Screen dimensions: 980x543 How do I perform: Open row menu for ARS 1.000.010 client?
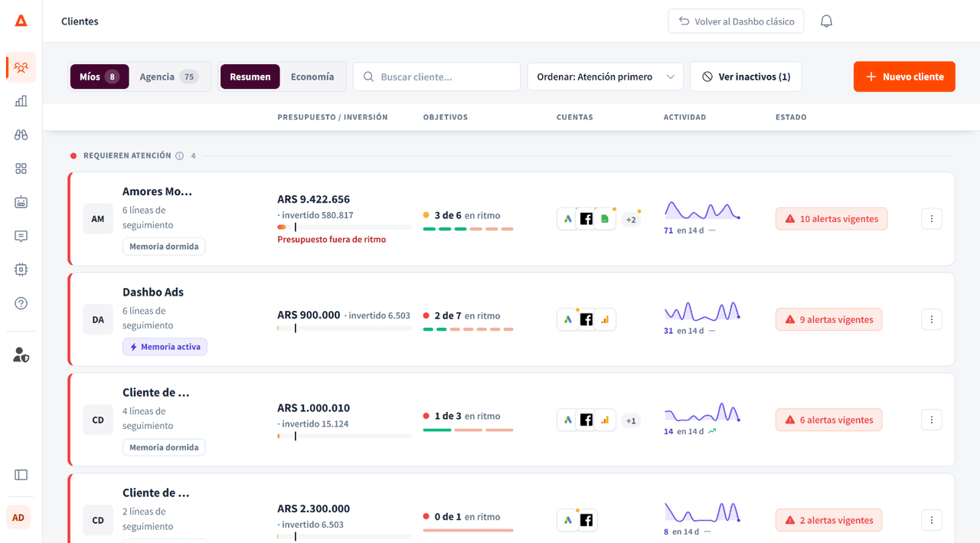(x=931, y=420)
